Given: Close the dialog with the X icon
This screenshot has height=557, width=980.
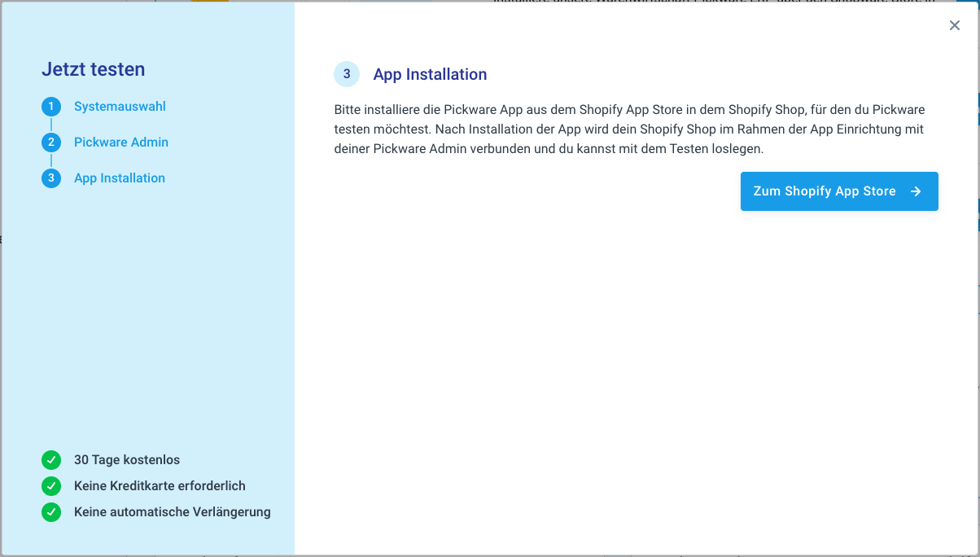Looking at the screenshot, I should pos(955,25).
